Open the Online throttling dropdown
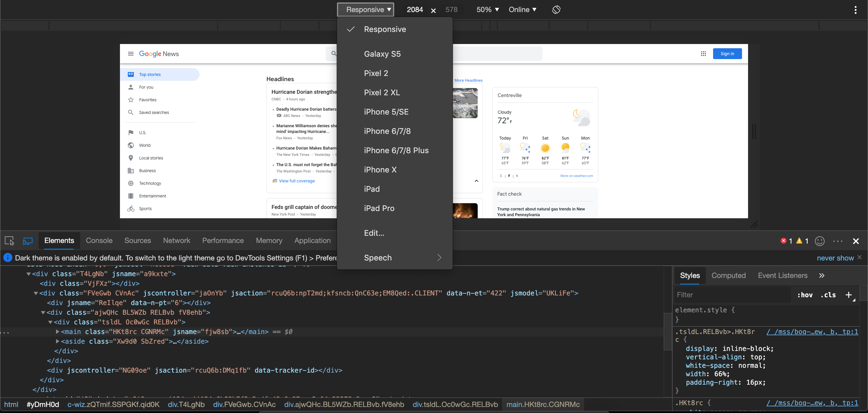Viewport: 868px width, 413px height. [x=522, y=9]
